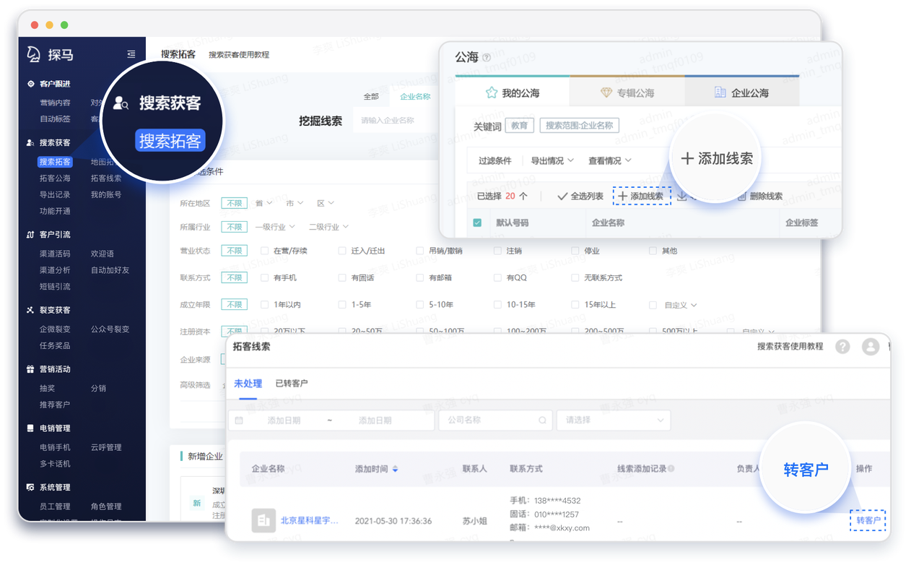This screenshot has height=565, width=924.
Task: Select the 未处理 tab
Action: tap(248, 384)
